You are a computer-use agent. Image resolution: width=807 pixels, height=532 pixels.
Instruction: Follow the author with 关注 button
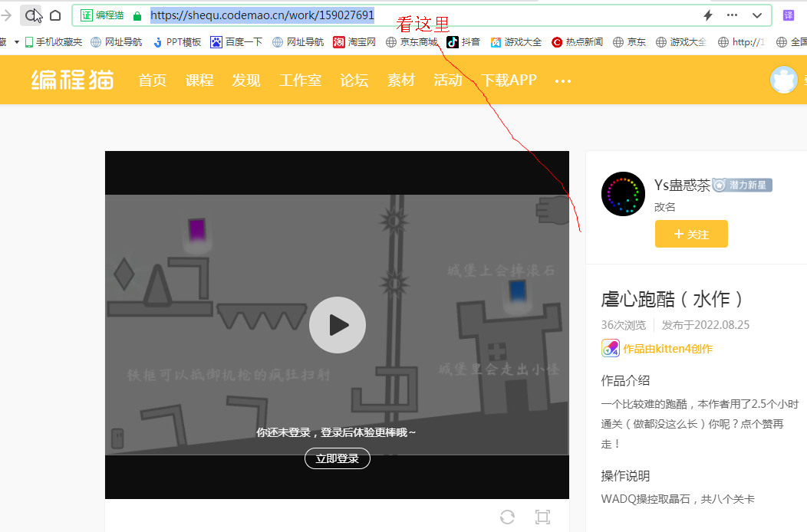point(691,234)
